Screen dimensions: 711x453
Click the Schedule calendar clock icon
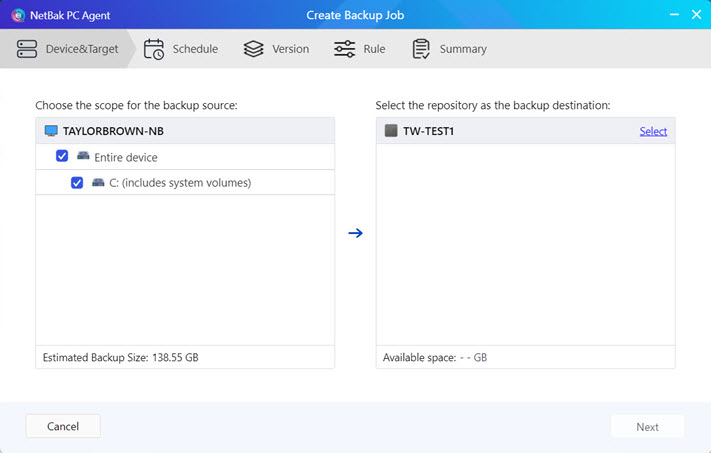(154, 49)
